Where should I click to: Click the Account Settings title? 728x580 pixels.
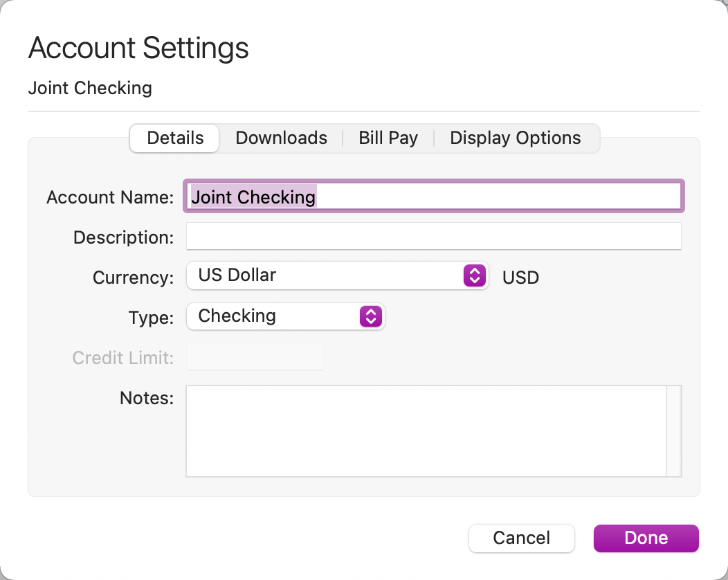click(138, 48)
